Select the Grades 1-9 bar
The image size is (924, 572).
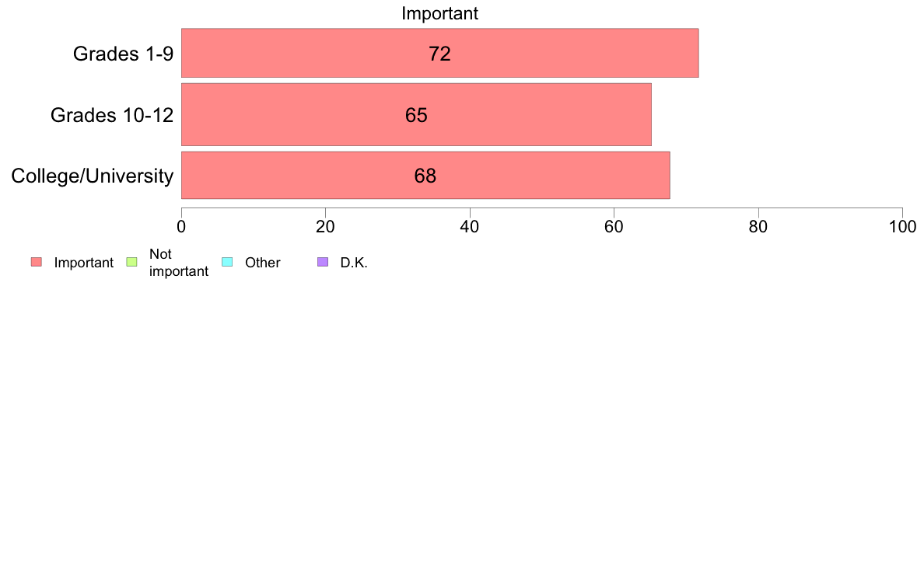point(439,53)
